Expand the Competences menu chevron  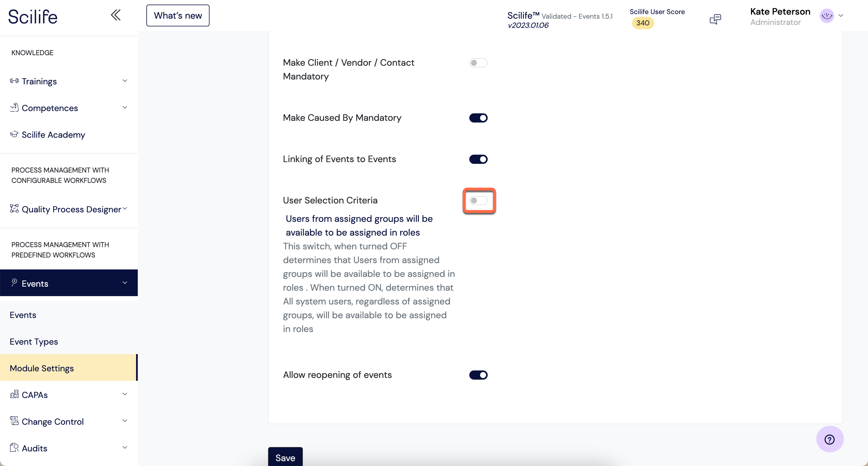coord(125,108)
